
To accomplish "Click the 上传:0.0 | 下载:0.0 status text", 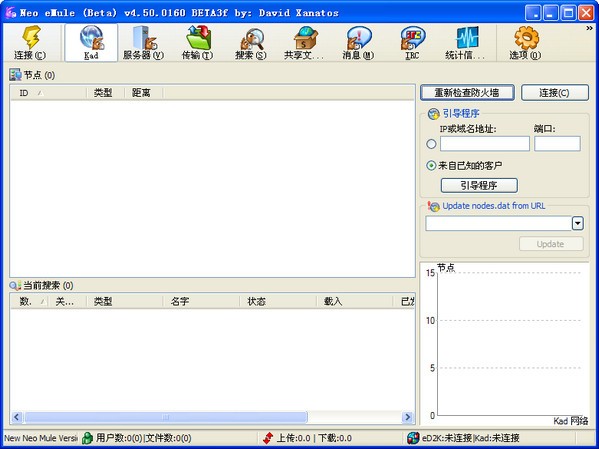I will pyautogui.click(x=314, y=438).
